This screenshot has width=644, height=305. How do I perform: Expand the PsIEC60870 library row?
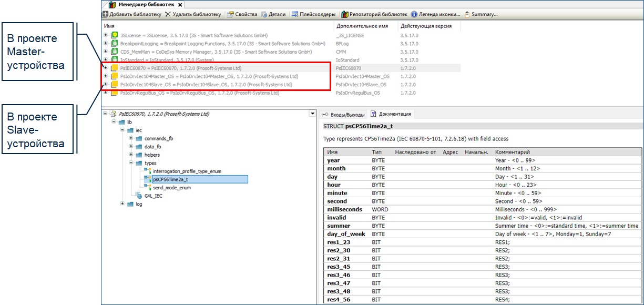coord(106,68)
